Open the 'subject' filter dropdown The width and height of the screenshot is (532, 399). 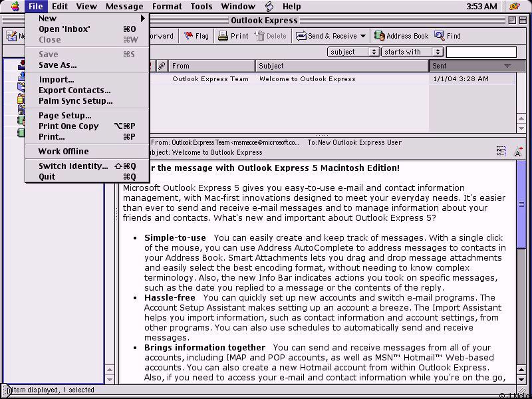[x=353, y=52]
